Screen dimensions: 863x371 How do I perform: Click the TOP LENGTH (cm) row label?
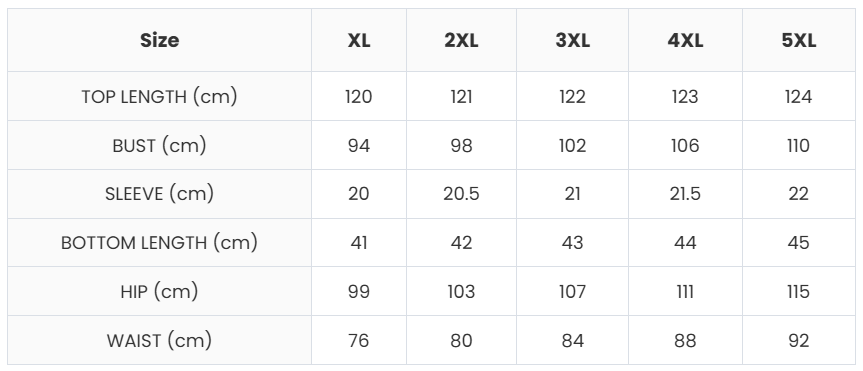click(160, 96)
